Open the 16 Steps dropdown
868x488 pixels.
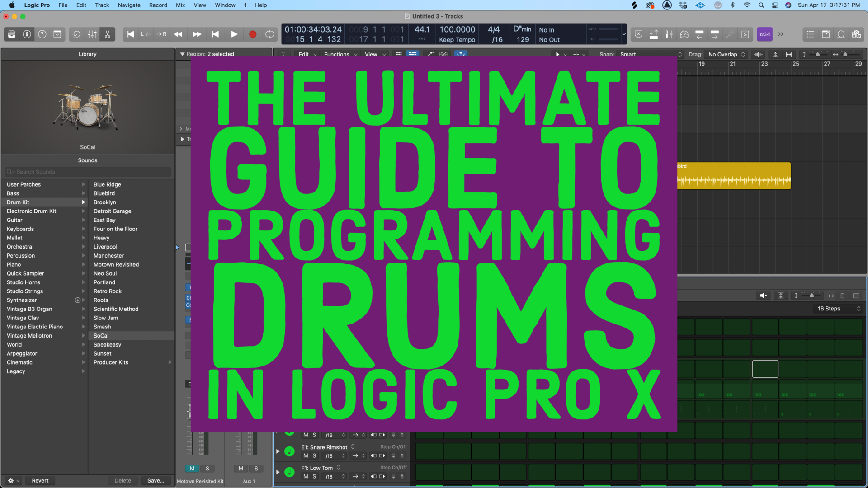pyautogui.click(x=838, y=309)
